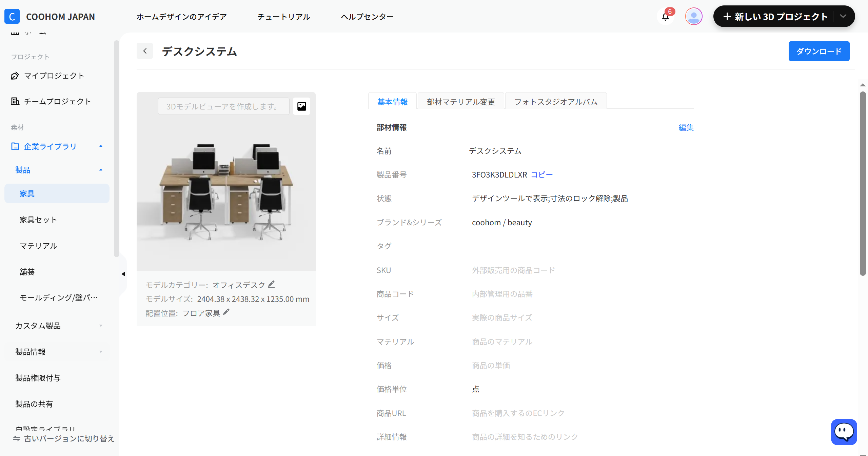This screenshot has height=456, width=868.
Task: Select マテリアル in the sidebar
Action: pos(38,246)
